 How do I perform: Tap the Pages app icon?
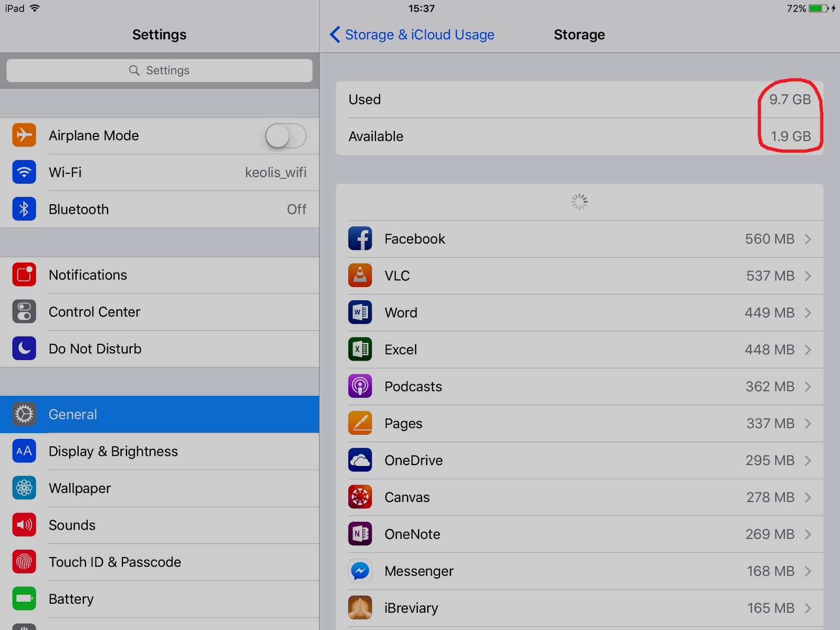[x=360, y=423]
